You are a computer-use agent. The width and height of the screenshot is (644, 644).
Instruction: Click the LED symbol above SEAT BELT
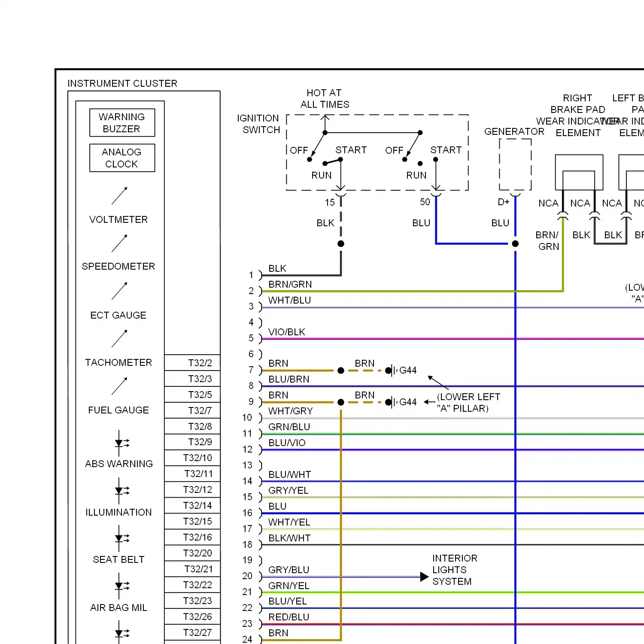(122, 538)
